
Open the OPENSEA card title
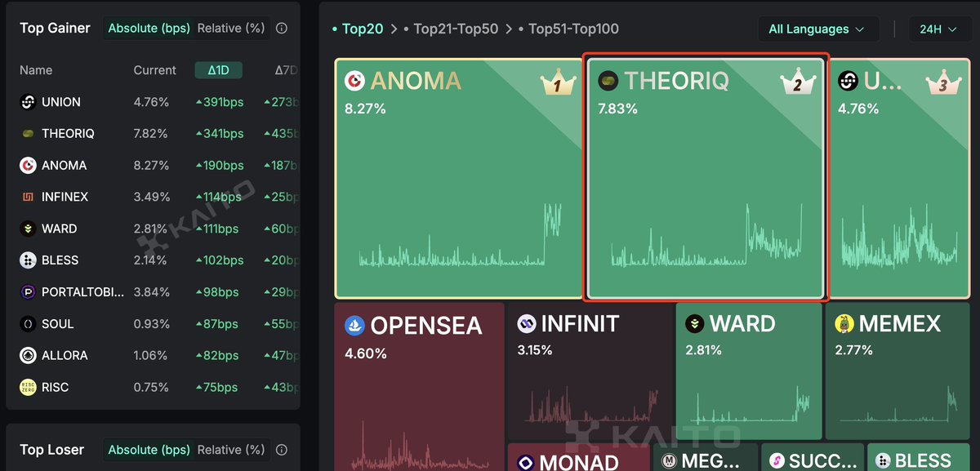(426, 326)
